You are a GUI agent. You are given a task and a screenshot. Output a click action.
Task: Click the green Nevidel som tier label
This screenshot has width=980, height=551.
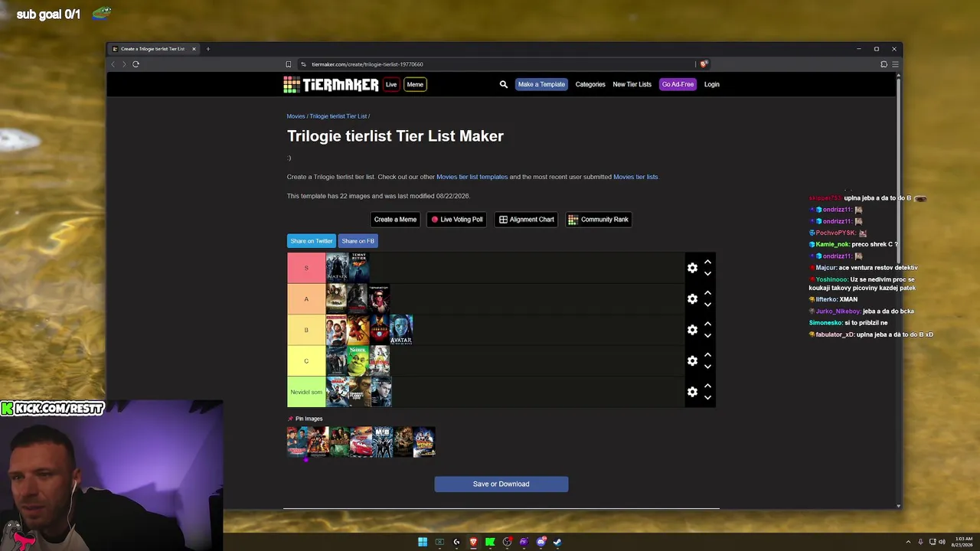(x=306, y=392)
